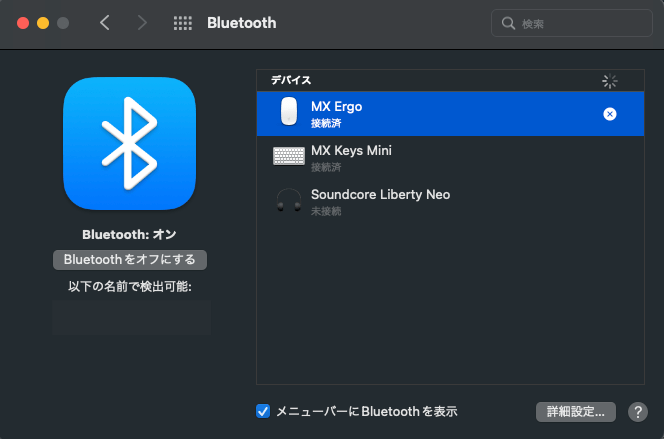Click in the 検索 search field
Viewport: 664px width, 439px height.
(x=572, y=23)
